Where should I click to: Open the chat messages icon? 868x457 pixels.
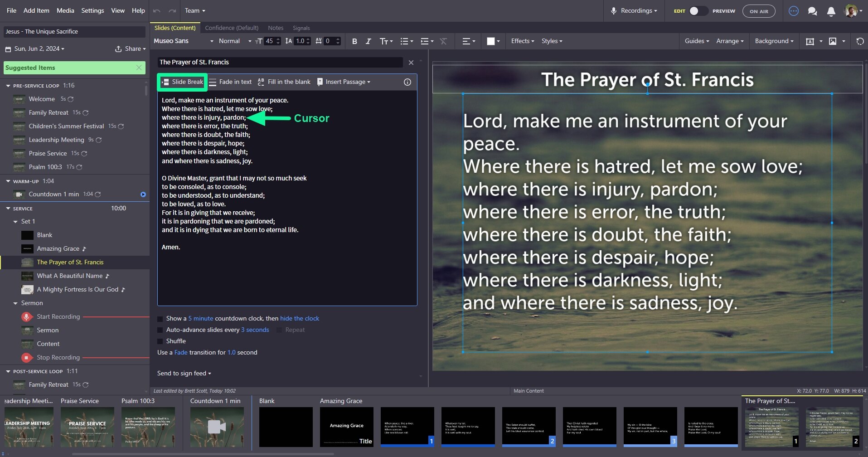pos(812,11)
